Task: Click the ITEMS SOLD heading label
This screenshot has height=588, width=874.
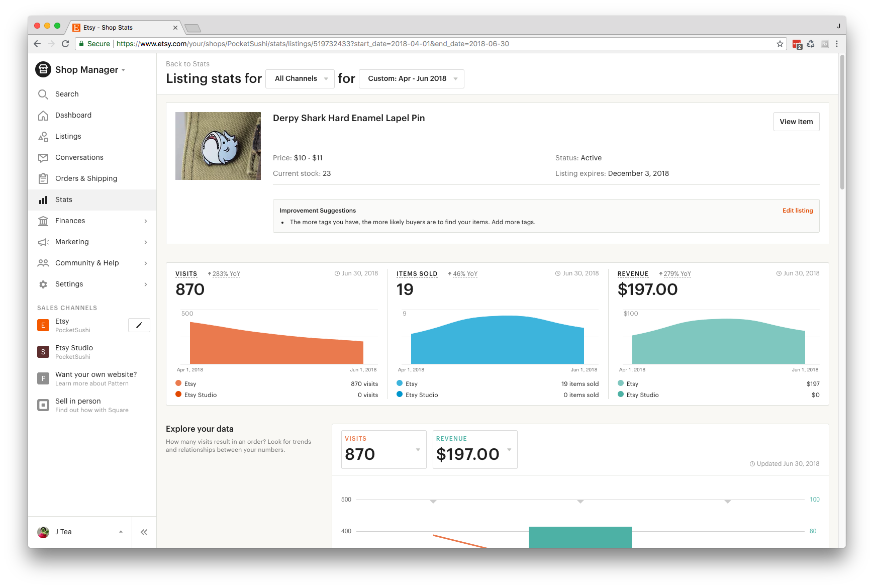Action: [417, 274]
